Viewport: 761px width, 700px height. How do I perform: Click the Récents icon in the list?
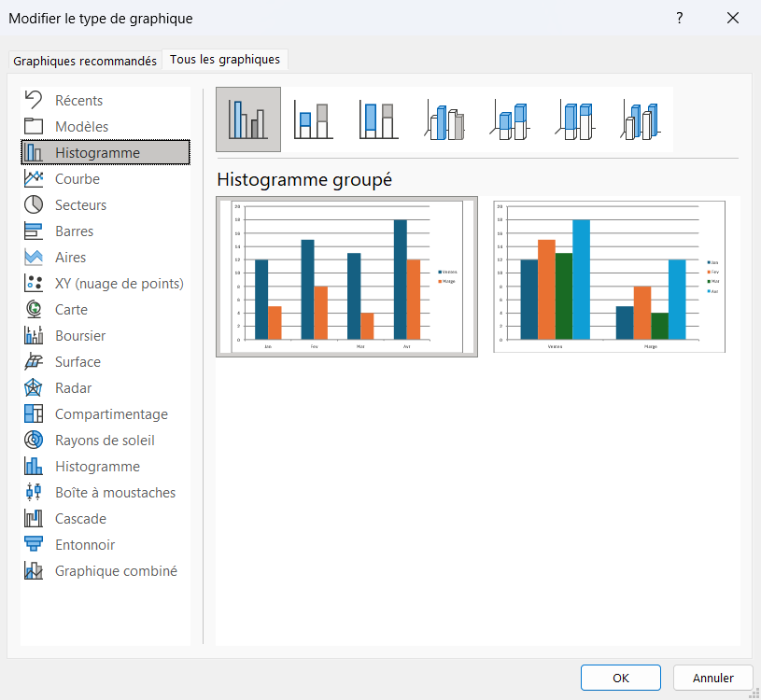pyautogui.click(x=34, y=100)
